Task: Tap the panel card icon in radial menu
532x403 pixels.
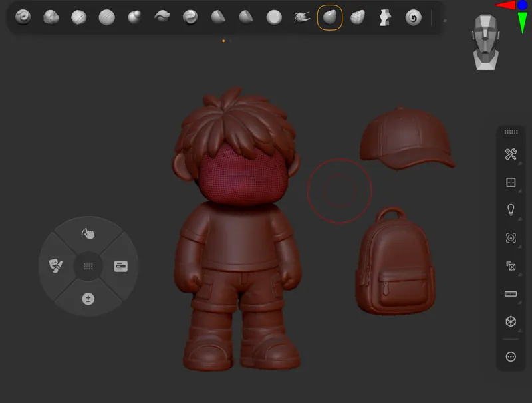Action: click(121, 266)
